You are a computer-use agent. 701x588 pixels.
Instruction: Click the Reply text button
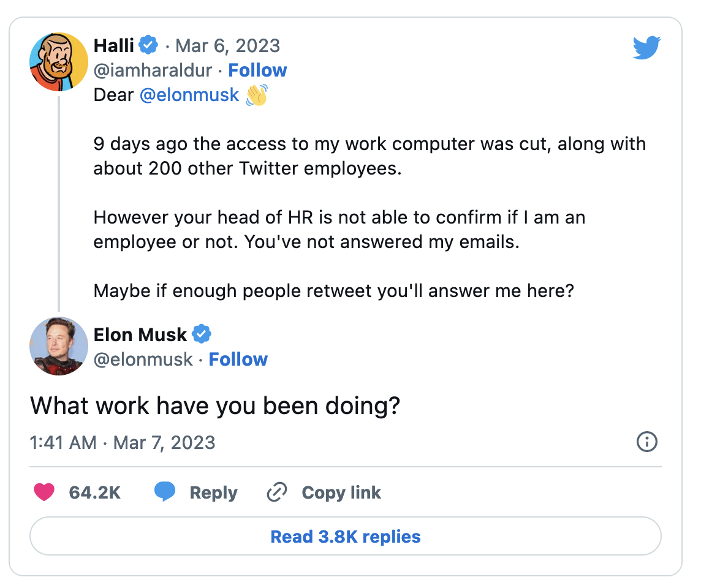(x=213, y=492)
